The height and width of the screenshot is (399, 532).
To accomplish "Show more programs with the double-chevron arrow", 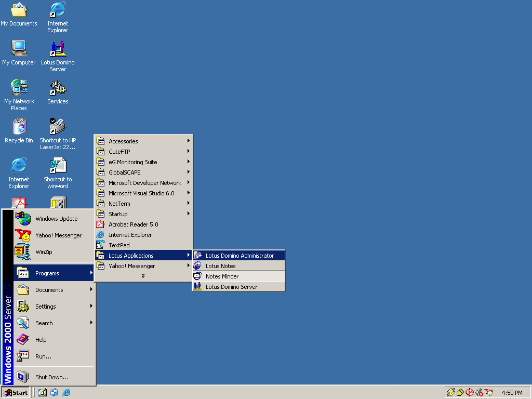I will pos(143,276).
